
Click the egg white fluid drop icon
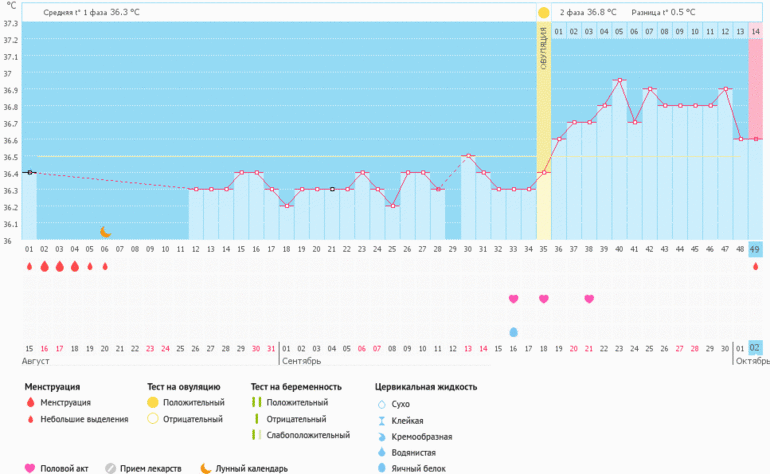(x=514, y=331)
